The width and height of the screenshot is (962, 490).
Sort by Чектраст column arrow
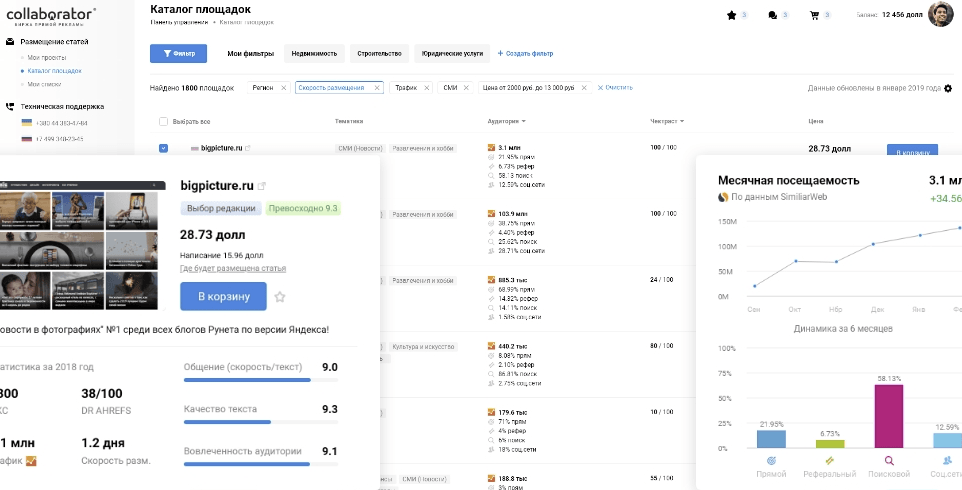coord(682,121)
